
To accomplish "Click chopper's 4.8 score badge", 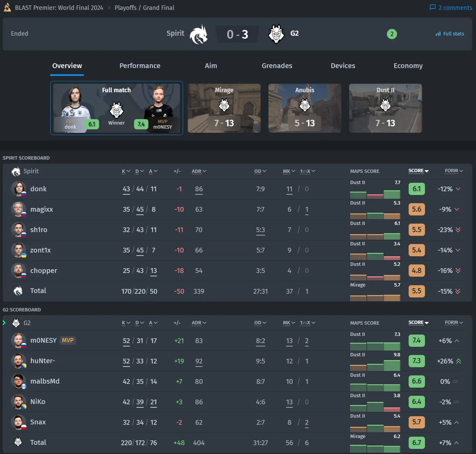I will (x=416, y=271).
